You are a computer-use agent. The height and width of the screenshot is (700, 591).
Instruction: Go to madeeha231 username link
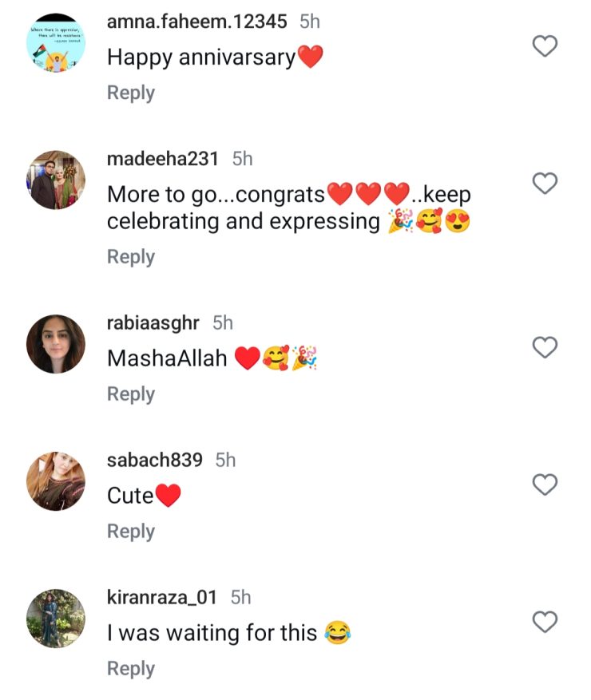(163, 159)
